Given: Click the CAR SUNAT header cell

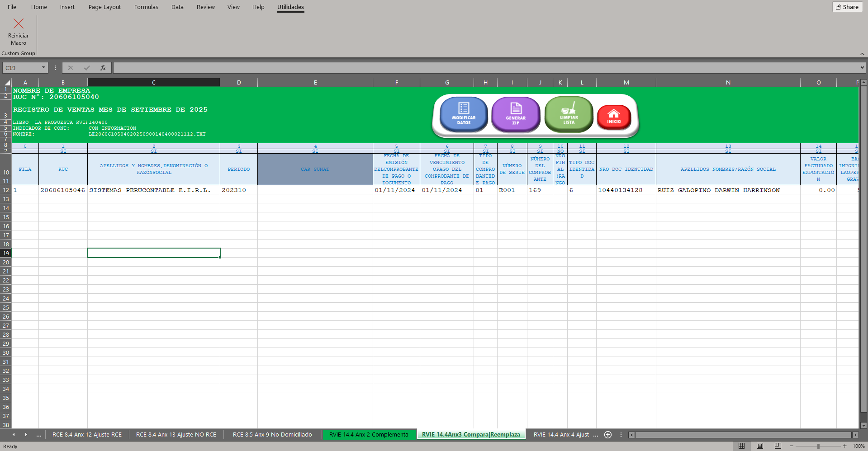Looking at the screenshot, I should tap(315, 169).
